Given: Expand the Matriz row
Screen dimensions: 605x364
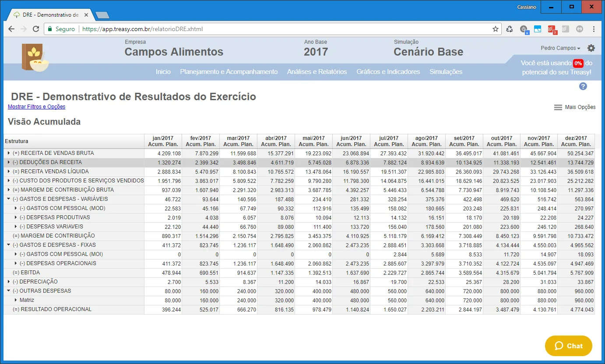Looking at the screenshot, I should coord(16,300).
